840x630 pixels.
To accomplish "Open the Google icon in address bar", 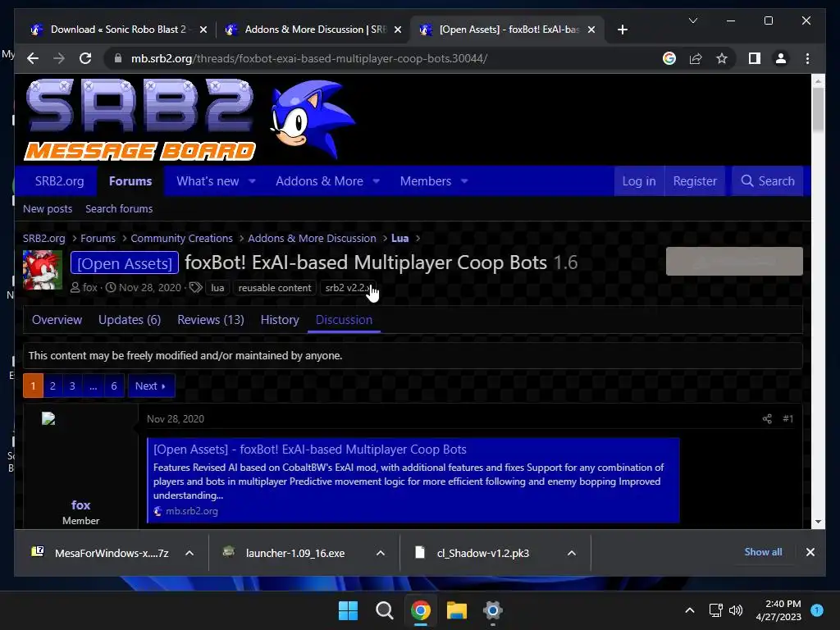I will coord(669,58).
